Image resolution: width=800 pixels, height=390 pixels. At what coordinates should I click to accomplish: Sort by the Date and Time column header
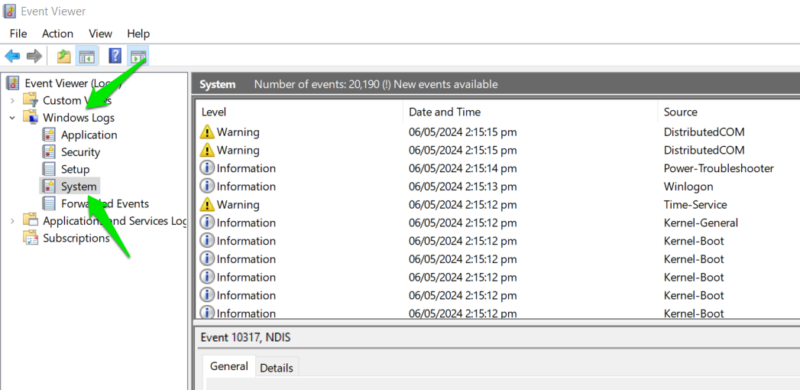(444, 112)
